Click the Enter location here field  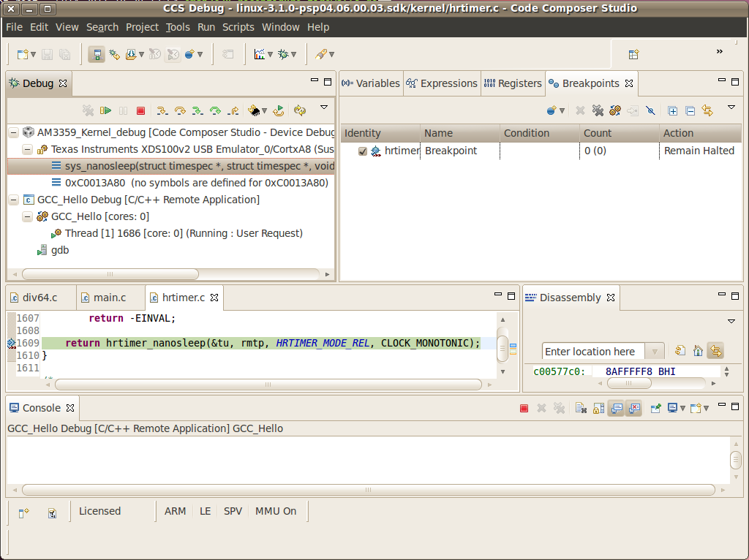point(592,352)
